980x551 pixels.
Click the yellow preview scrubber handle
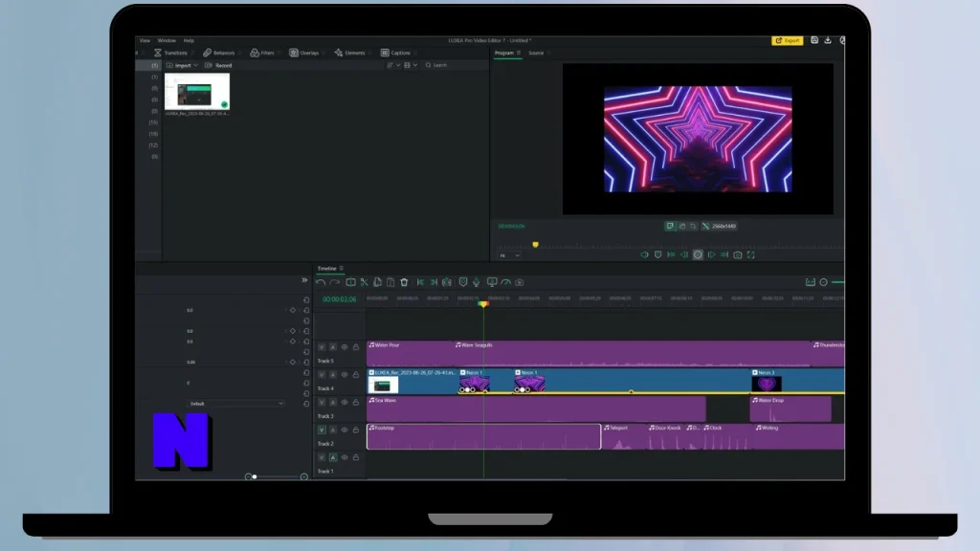click(x=535, y=245)
